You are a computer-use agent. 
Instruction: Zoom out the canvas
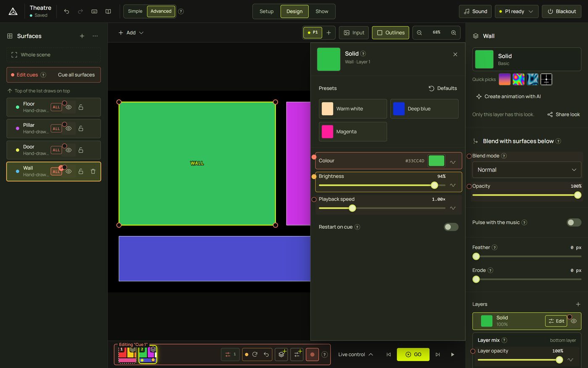tap(419, 32)
